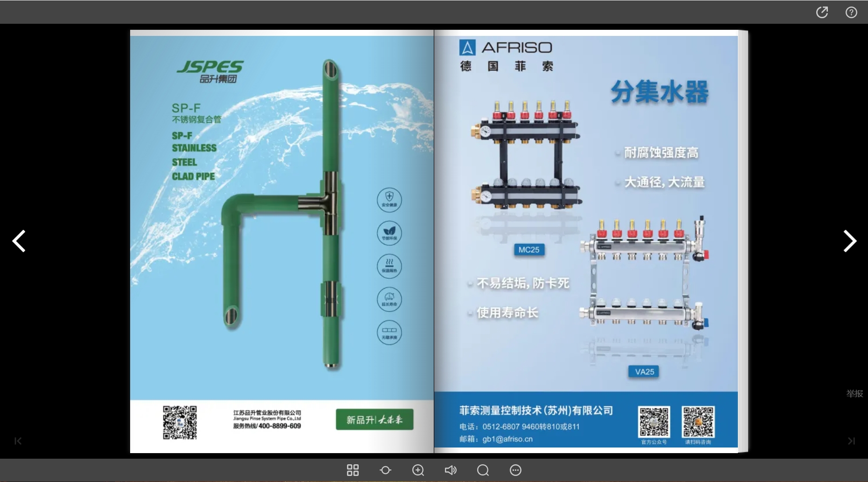
Task: Click the 使用寿命长 feature text
Action: (507, 313)
